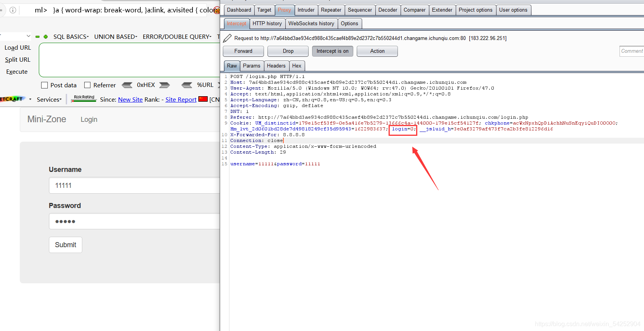Open the Decoder tab
644x331 pixels.
click(x=388, y=10)
